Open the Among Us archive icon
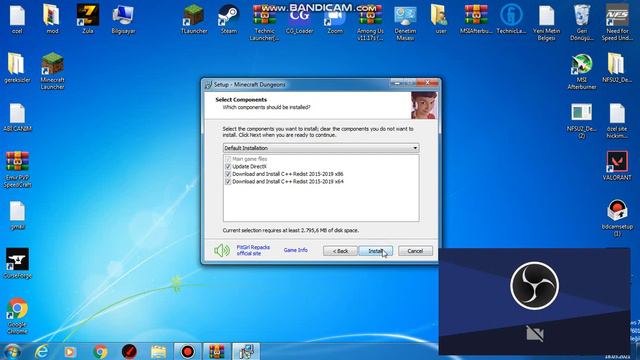The image size is (640, 360). [x=370, y=22]
